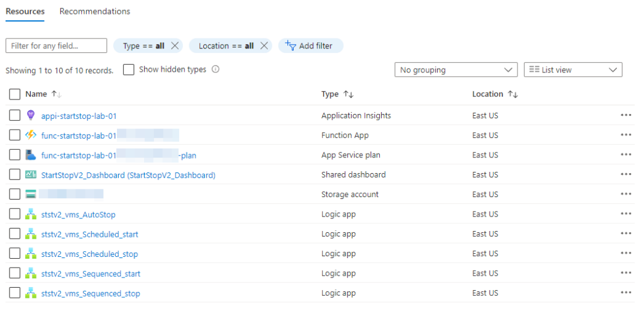Viewport: 644px width, 316px height.
Task: Click the blurred Storage account name link
Action: pyautogui.click(x=70, y=194)
